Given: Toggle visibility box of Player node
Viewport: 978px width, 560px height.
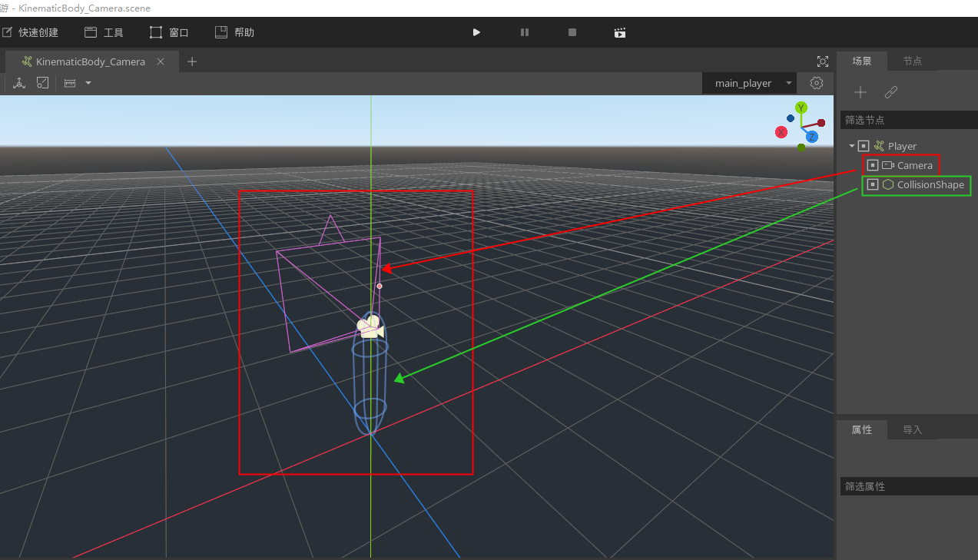Looking at the screenshot, I should coord(864,146).
